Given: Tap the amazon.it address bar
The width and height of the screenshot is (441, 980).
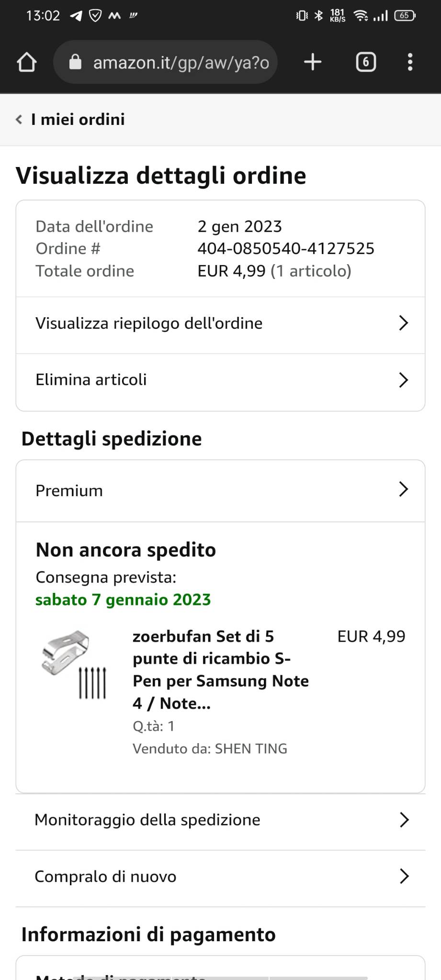Looking at the screenshot, I should pyautogui.click(x=181, y=62).
